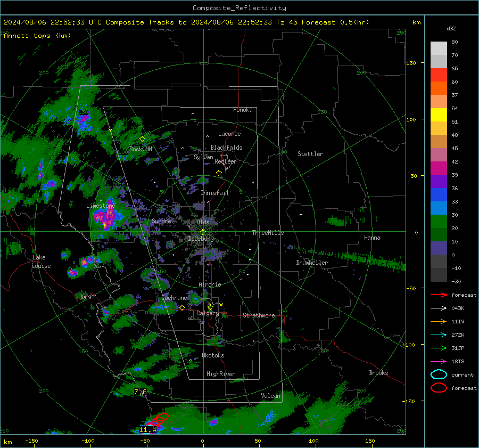
Task: Click the Innisfail city label
Action: pyautogui.click(x=215, y=193)
